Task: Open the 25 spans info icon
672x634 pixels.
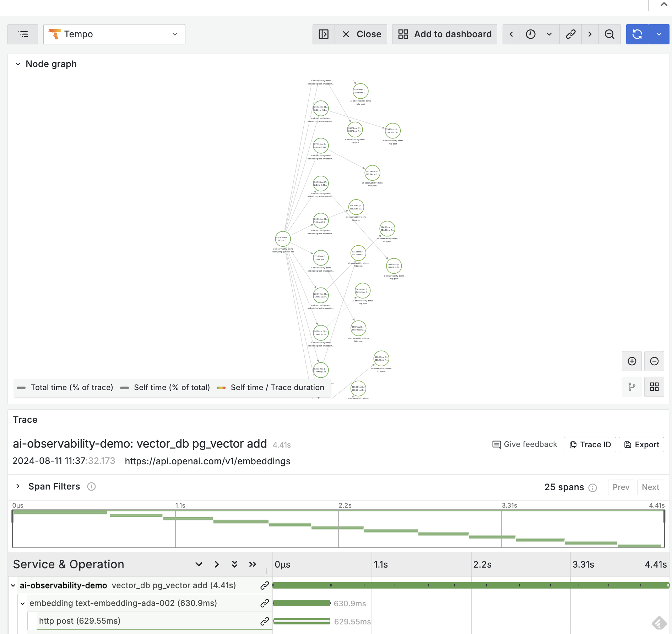Action: tap(592, 488)
